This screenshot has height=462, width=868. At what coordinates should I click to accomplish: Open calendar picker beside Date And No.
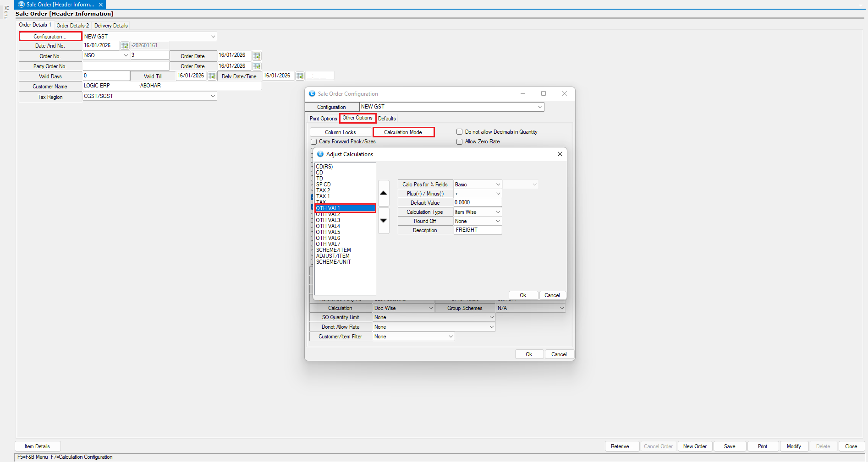[x=125, y=46]
